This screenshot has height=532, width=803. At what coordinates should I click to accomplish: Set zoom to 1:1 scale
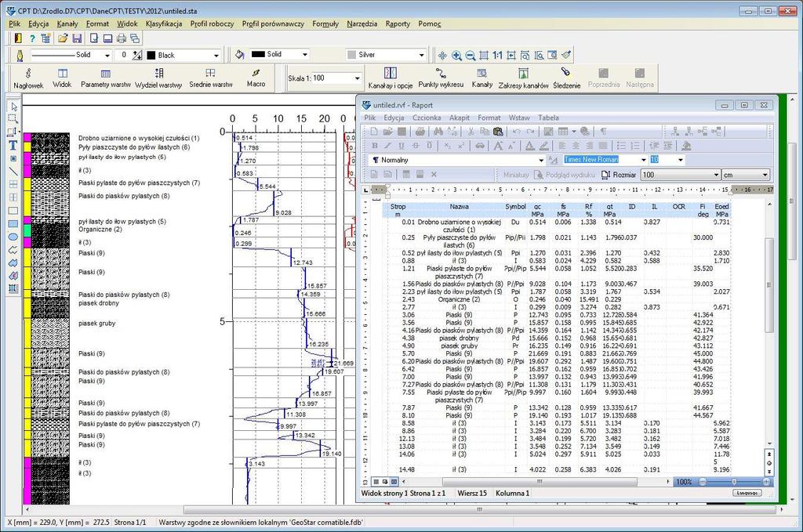pyautogui.click(x=497, y=56)
